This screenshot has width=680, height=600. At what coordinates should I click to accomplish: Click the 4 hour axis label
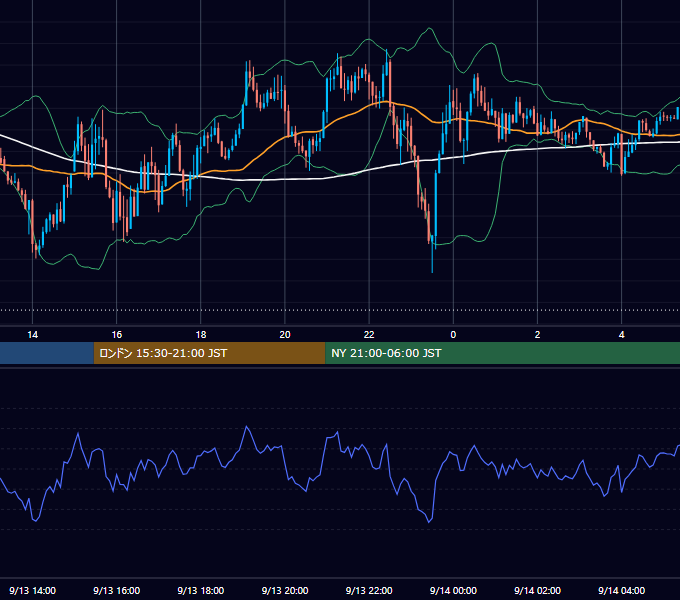click(621, 335)
